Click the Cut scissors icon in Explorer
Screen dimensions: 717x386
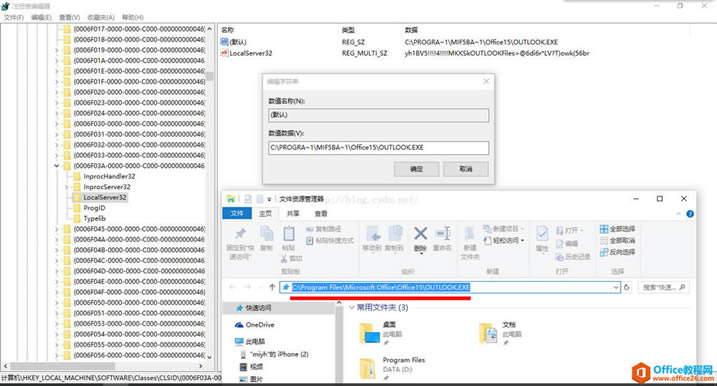point(284,259)
